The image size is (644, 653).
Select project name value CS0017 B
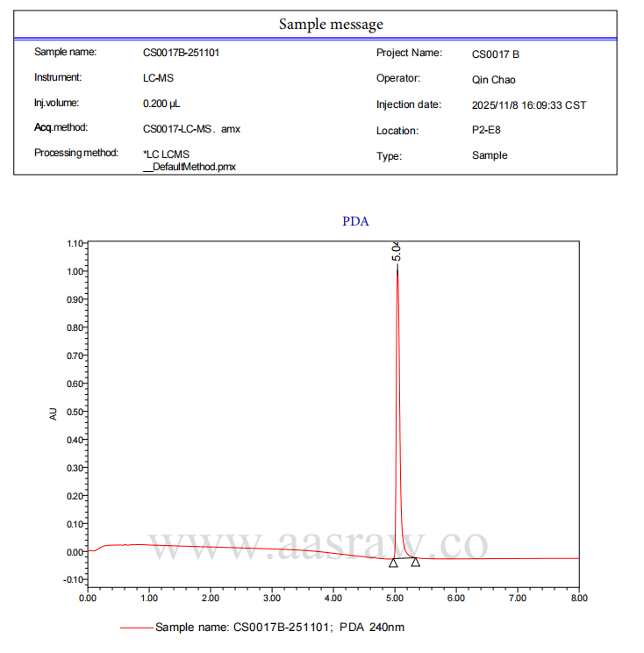click(x=496, y=54)
